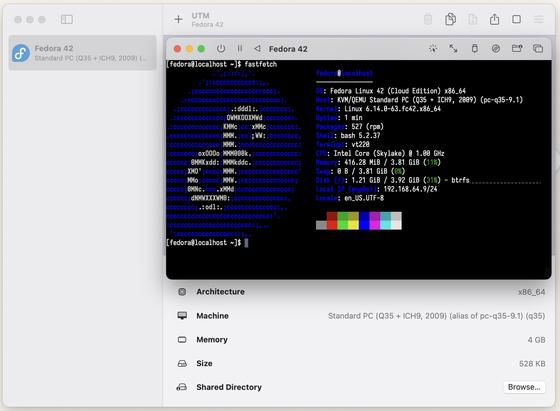Image resolution: width=560 pixels, height=411 pixels.
Task: Click the en_US.UTF-8 locale text
Action: [364, 198]
